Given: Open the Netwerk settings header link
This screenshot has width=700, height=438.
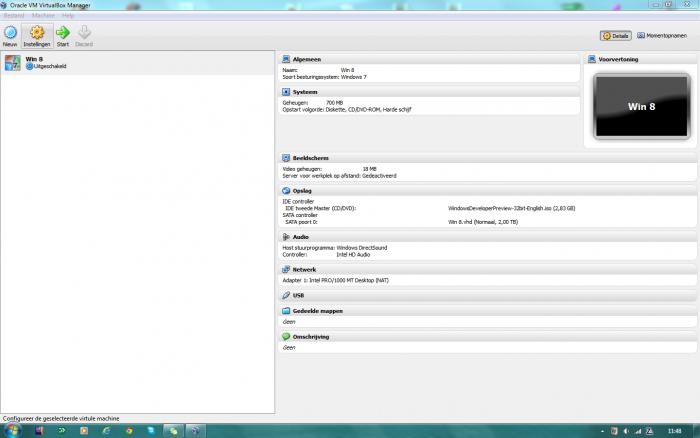Looking at the screenshot, I should pos(304,270).
